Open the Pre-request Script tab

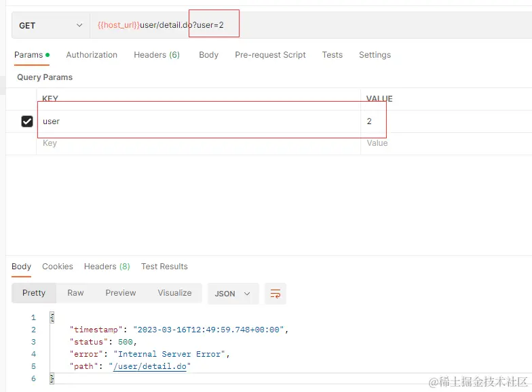point(270,55)
